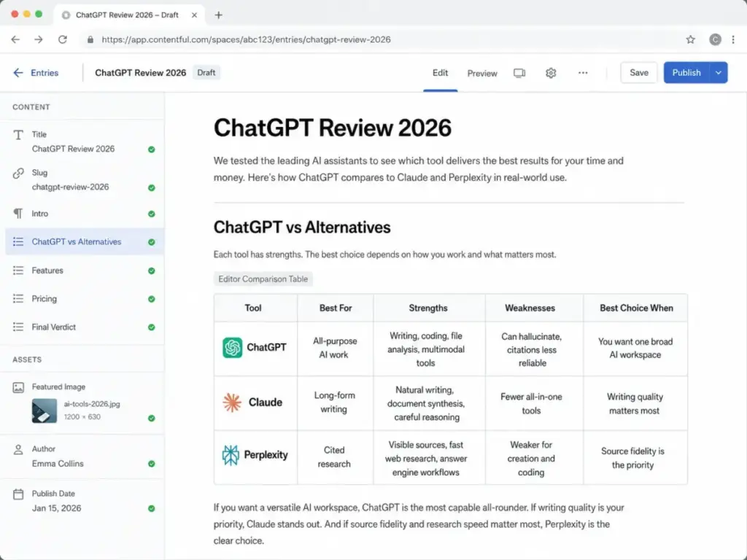Click the Author person icon
This screenshot has height=560, width=747.
tap(18, 449)
